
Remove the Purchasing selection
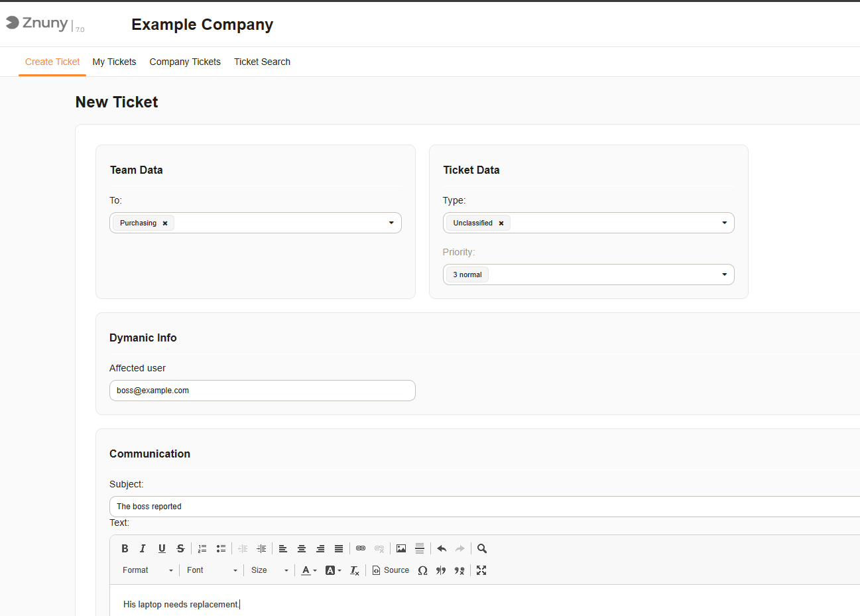[x=165, y=223]
